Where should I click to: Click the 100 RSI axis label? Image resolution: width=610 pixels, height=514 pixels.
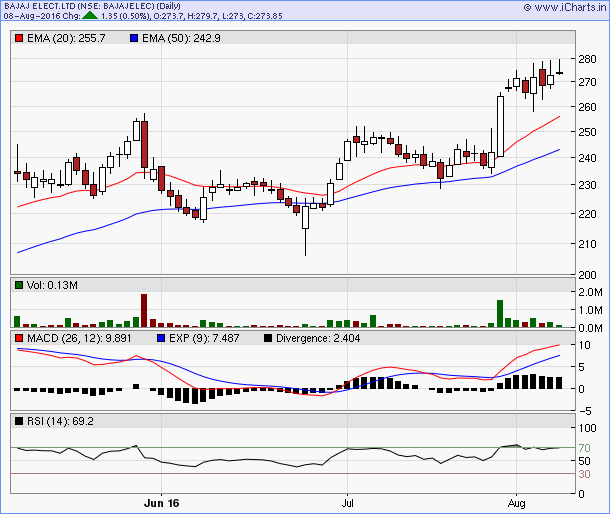(x=587, y=428)
